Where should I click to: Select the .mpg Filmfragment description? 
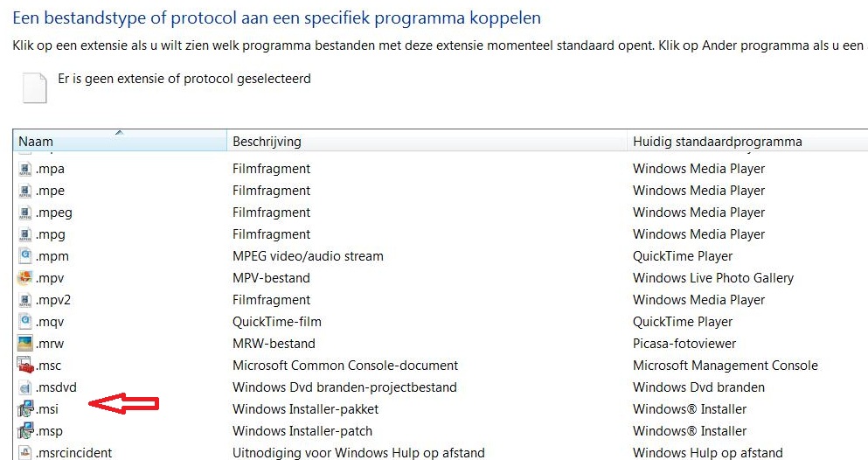[271, 234]
